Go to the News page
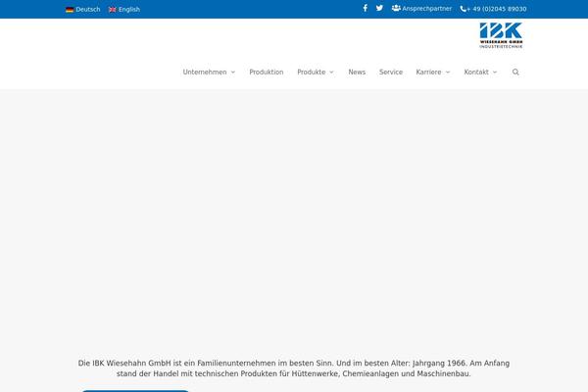This screenshot has height=392, width=588. (x=357, y=72)
